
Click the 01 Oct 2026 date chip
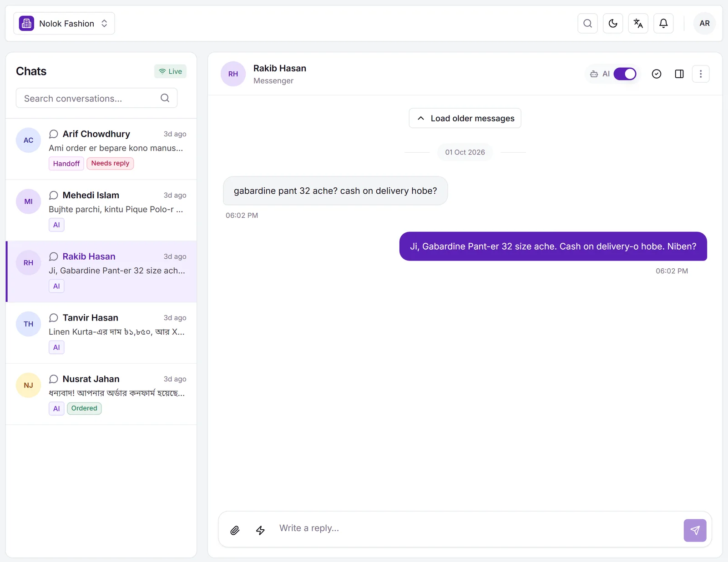(x=465, y=152)
